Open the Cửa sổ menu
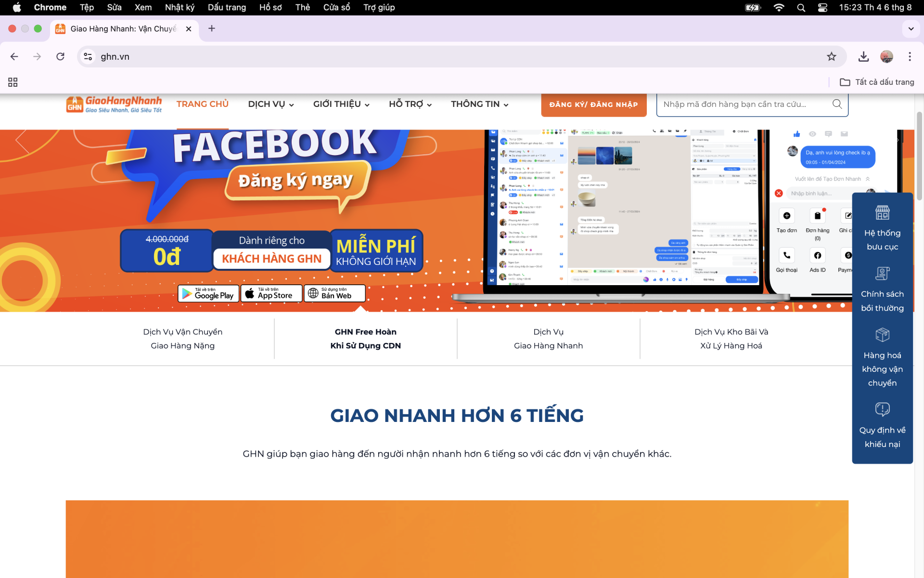 336,7
